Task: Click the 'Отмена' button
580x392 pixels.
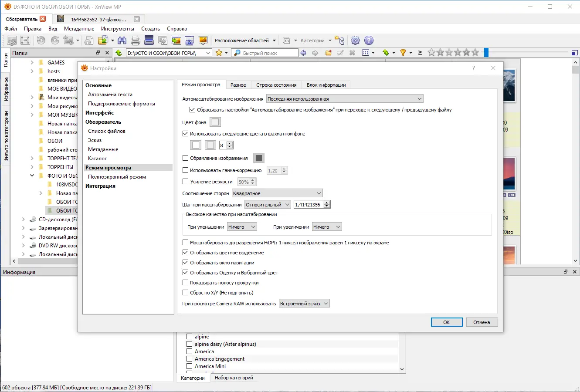Action: (482, 322)
